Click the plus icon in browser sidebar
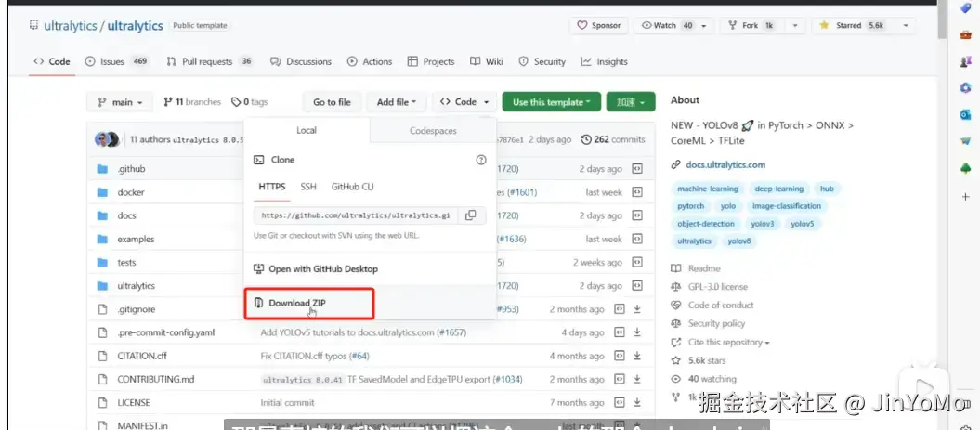Screen dimensions: 980x430 click(966, 196)
